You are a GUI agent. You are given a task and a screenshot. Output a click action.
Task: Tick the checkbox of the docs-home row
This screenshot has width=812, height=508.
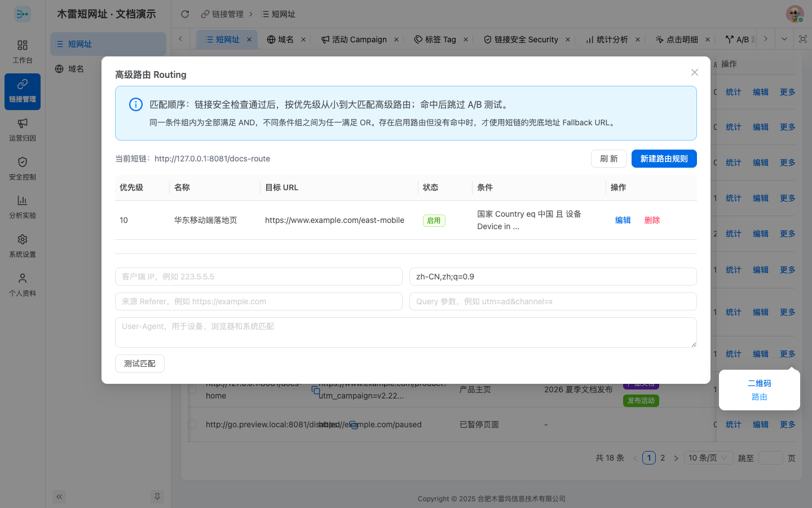[192, 389]
